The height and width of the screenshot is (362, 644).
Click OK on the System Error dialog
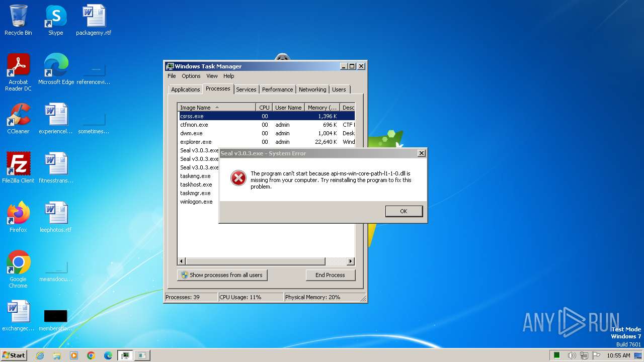(404, 211)
